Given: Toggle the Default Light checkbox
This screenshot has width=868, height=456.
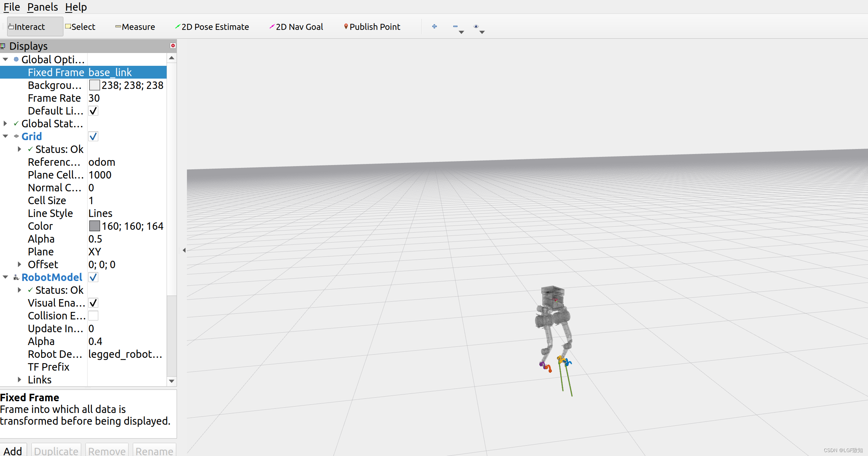Looking at the screenshot, I should [93, 111].
